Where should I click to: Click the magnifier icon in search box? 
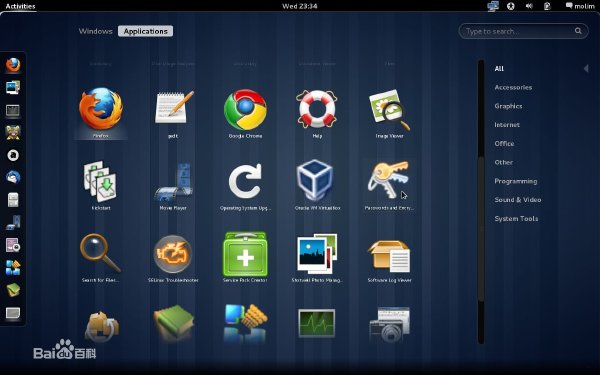[x=578, y=31]
